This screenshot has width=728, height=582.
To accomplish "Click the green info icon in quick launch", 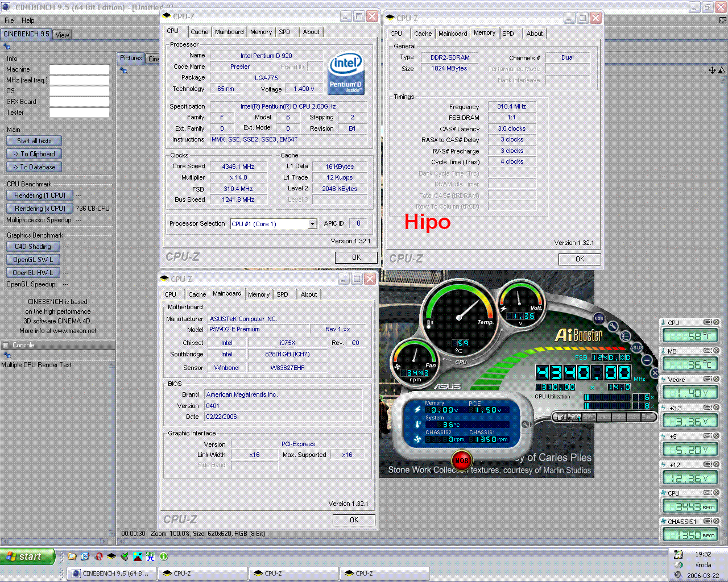I will point(164,556).
